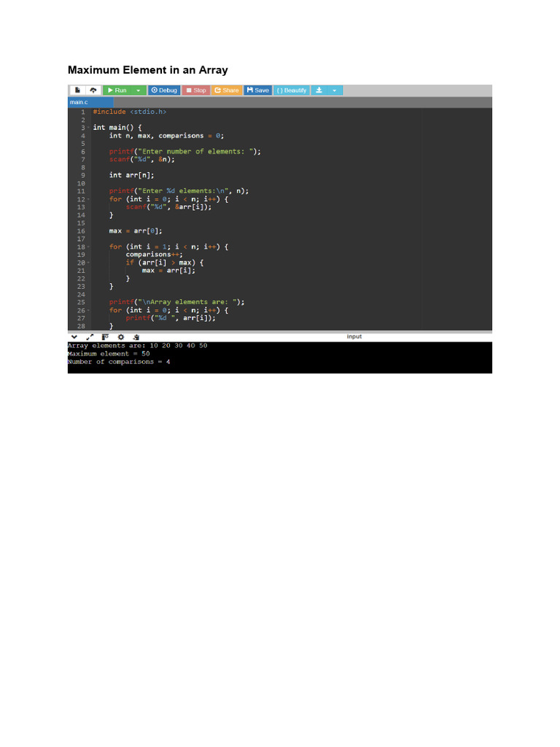Click 'Maximum element = 50' output line

[x=109, y=354]
